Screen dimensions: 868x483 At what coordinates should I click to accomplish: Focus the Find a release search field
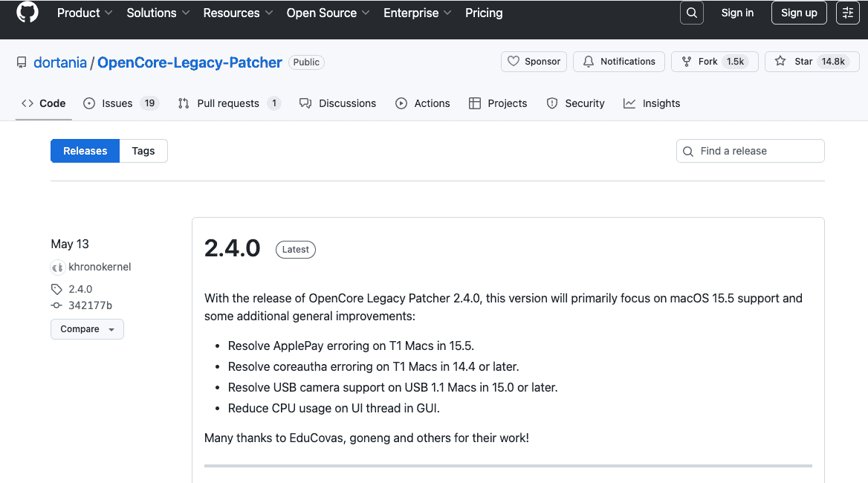coord(750,151)
